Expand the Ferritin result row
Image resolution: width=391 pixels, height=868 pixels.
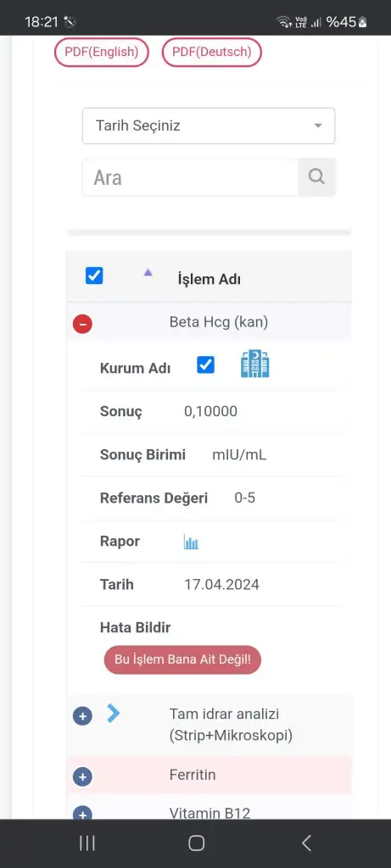[x=82, y=776]
